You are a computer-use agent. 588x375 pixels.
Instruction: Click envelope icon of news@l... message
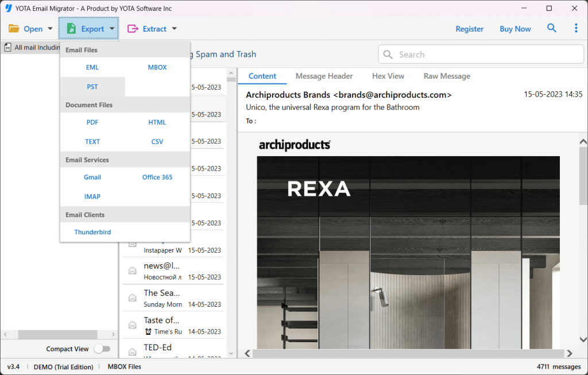pos(133,270)
